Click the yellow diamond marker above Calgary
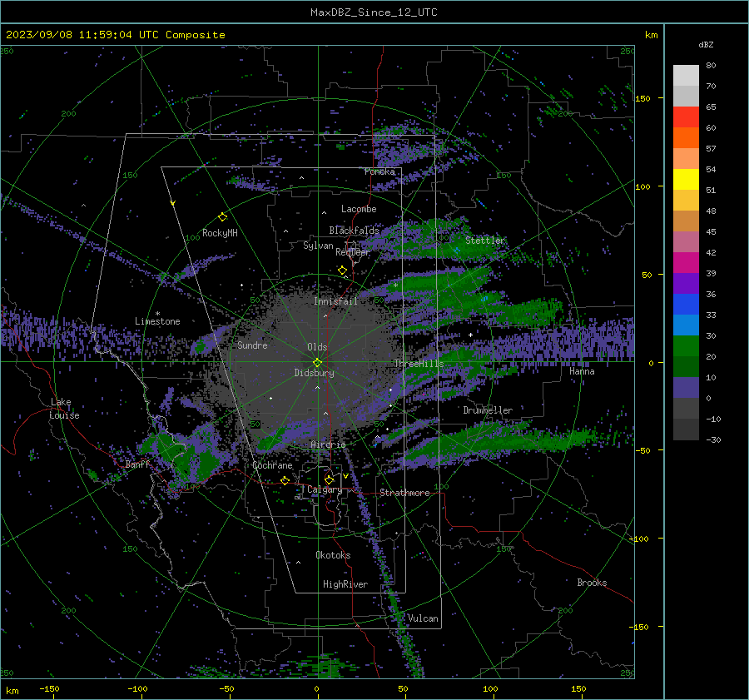Image resolution: width=749 pixels, height=700 pixels. pyautogui.click(x=329, y=479)
